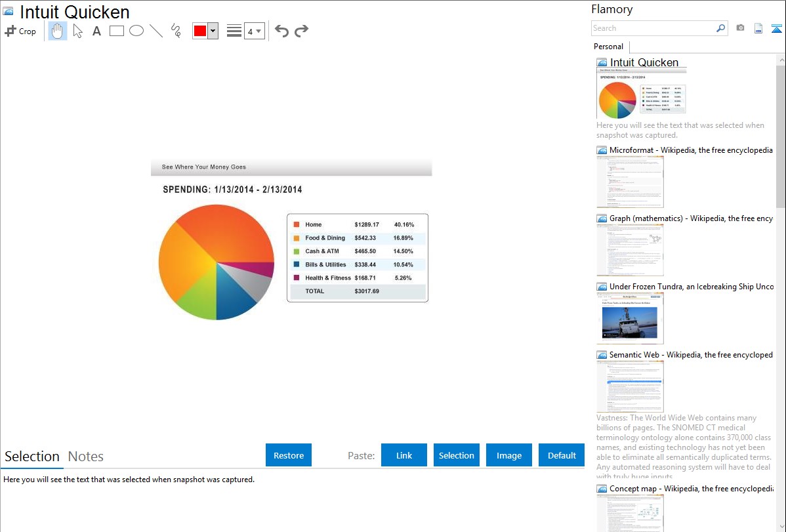Image resolution: width=786 pixels, height=532 pixels.
Task: Open the Personal tab
Action: coord(608,47)
